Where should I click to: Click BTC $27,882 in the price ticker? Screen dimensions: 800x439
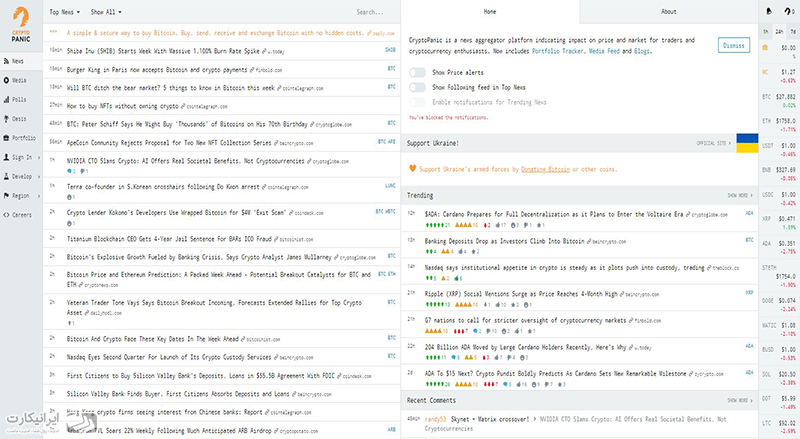[779, 99]
